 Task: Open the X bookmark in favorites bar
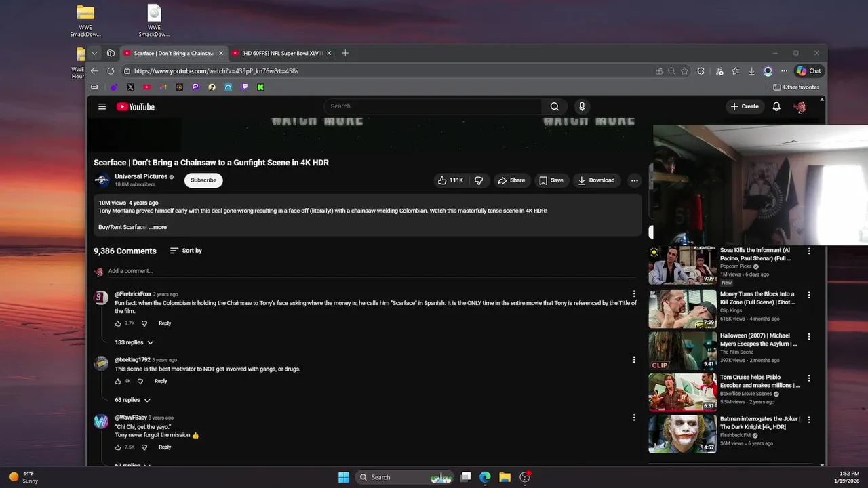(130, 87)
